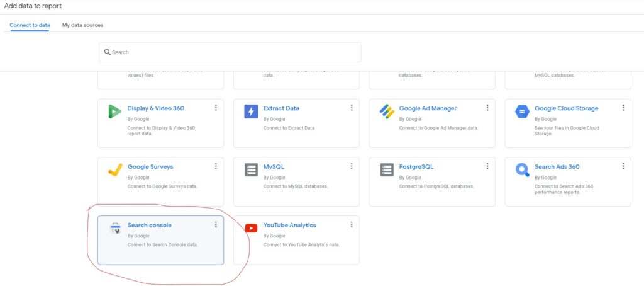Screen dimensions: 644x286
Task: Select the Display & Video 360 title link
Action: [156, 108]
